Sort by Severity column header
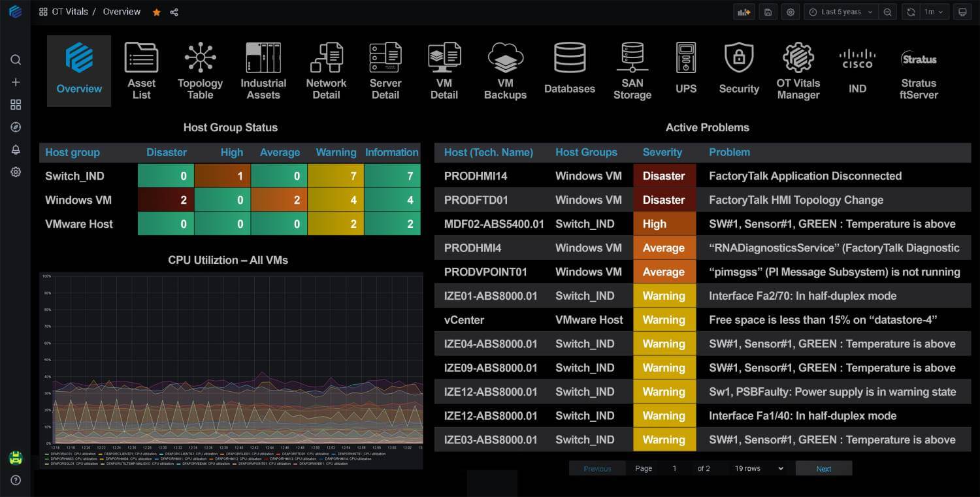Screen dimensions: 980x497 [x=662, y=152]
